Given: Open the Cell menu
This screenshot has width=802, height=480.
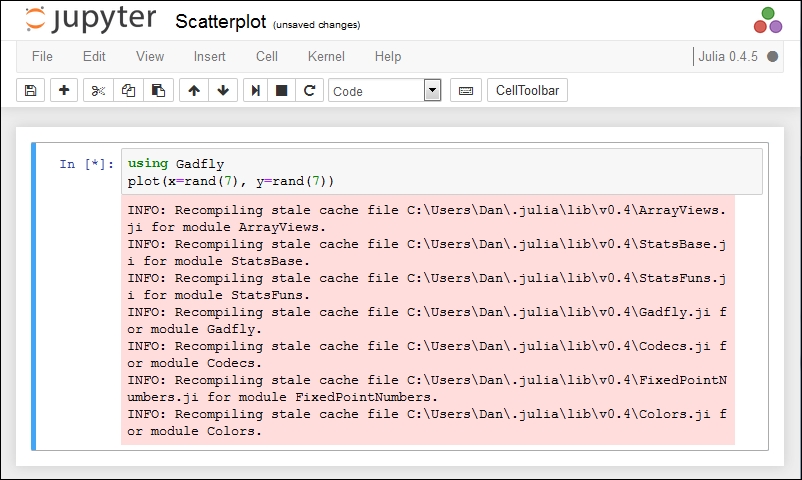Looking at the screenshot, I should (x=267, y=56).
